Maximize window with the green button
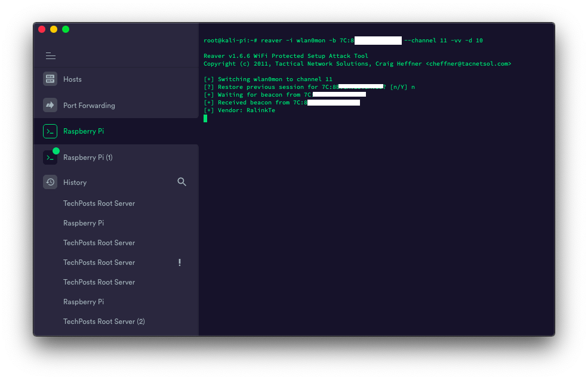The height and width of the screenshot is (380, 588). coord(66,29)
